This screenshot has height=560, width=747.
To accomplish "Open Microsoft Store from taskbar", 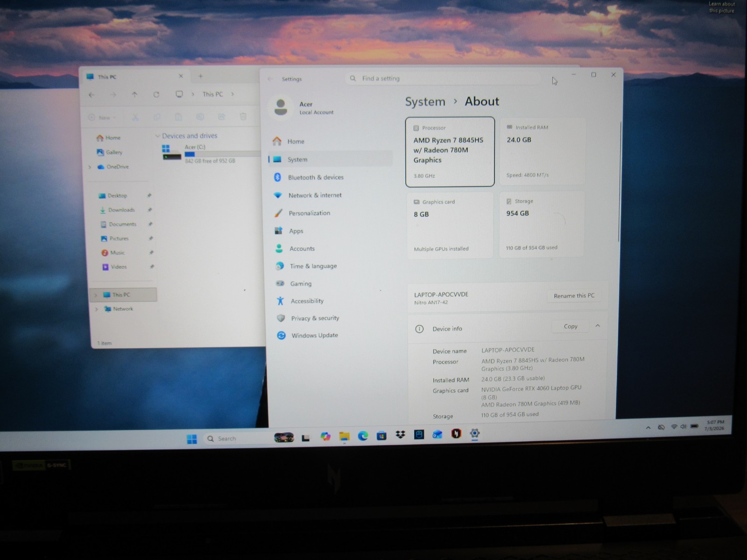I will 381,435.
